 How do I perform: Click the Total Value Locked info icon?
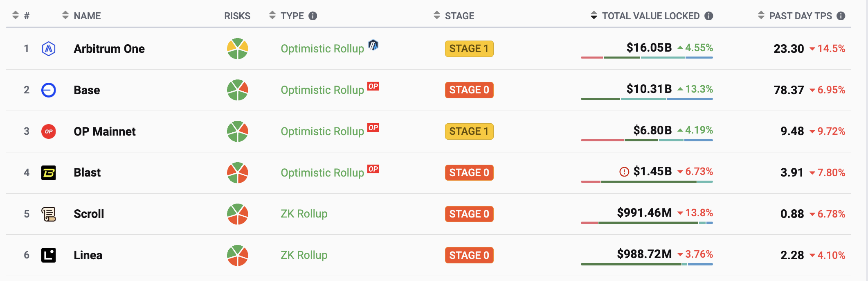point(709,16)
